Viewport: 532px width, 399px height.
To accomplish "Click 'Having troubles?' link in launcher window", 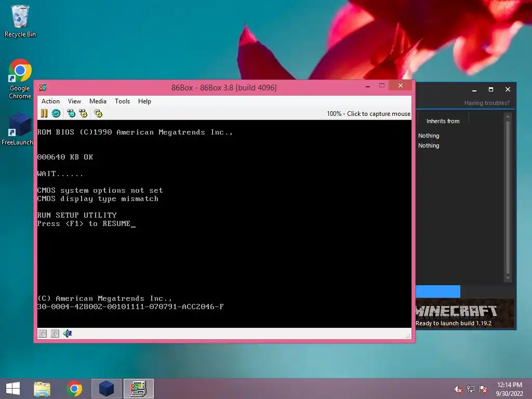I will [487, 103].
